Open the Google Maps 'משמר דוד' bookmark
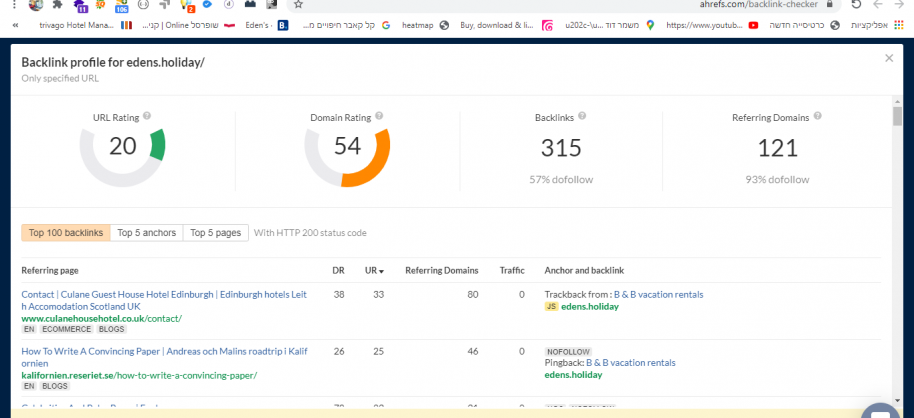Viewport: 914px width, 418px height. (x=610, y=25)
